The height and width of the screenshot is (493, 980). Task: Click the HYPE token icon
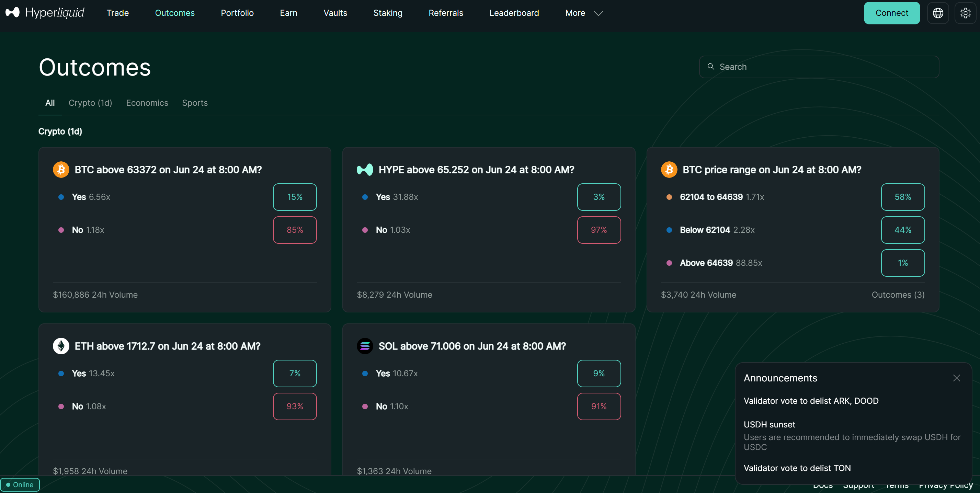tap(365, 170)
